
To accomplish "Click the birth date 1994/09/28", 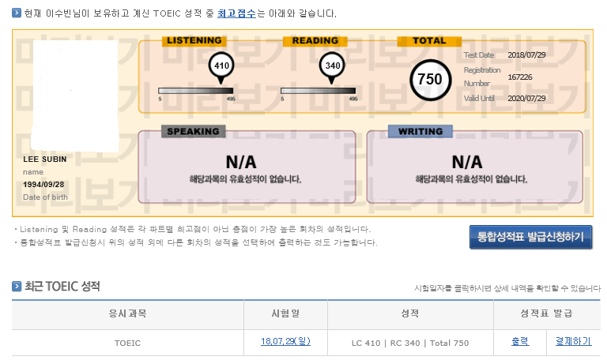I will [43, 185].
